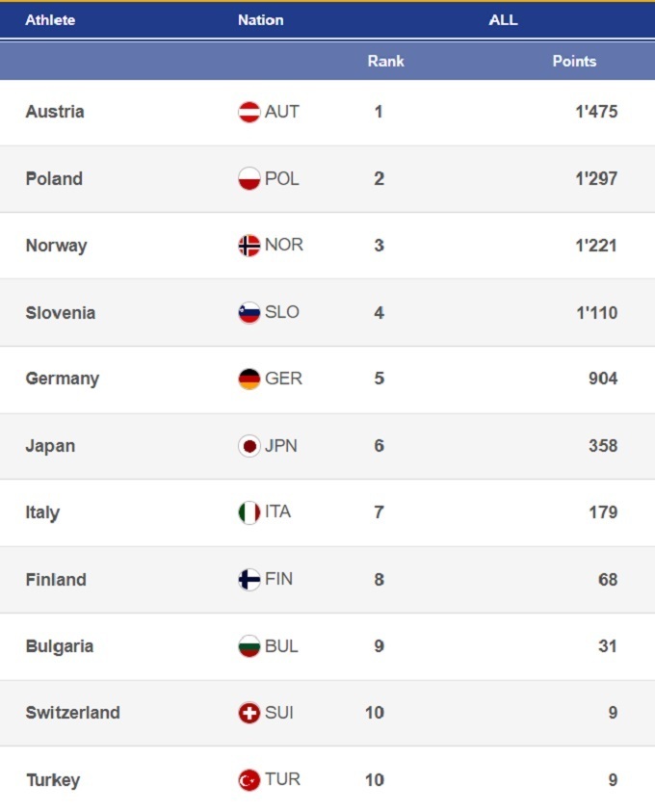Sort by the Rank column header
This screenshot has height=812, width=655.
[385, 61]
